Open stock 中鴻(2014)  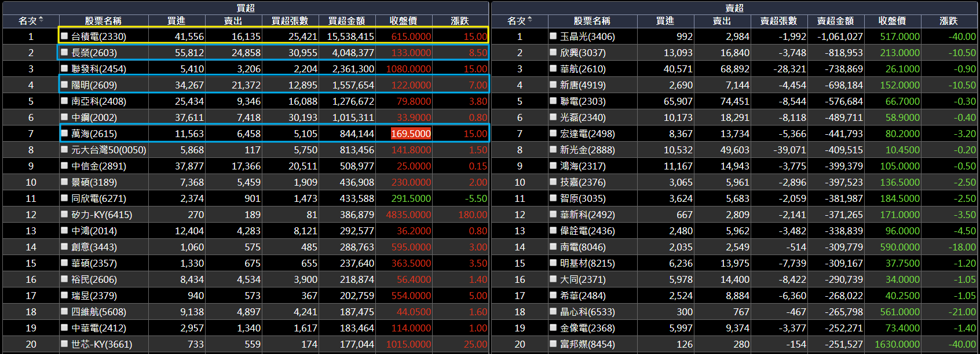coord(94,230)
